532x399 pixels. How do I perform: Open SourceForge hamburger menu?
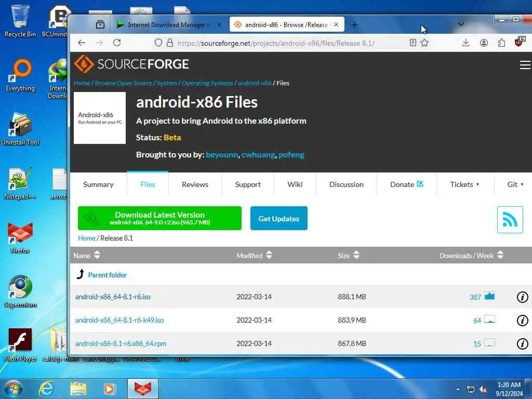point(525,64)
